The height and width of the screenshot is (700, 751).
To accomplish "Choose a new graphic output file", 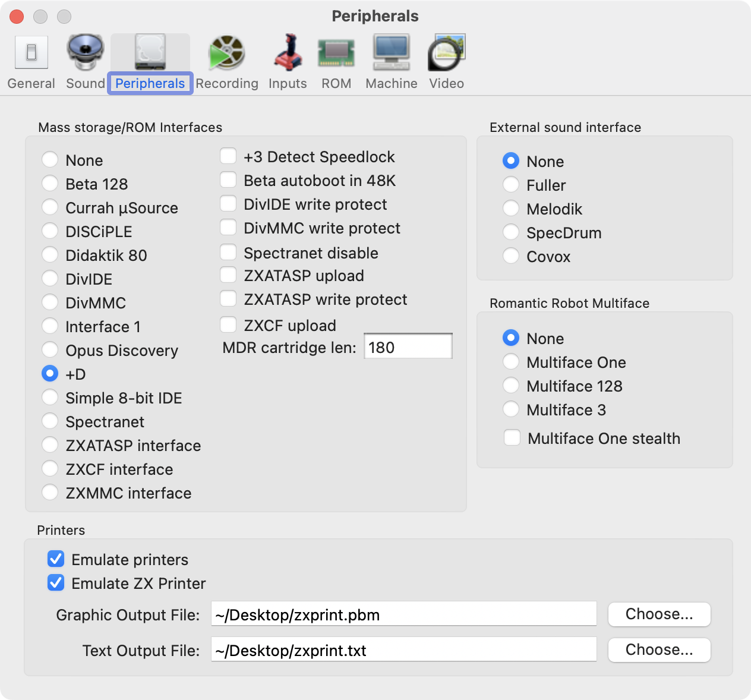I will click(x=659, y=614).
